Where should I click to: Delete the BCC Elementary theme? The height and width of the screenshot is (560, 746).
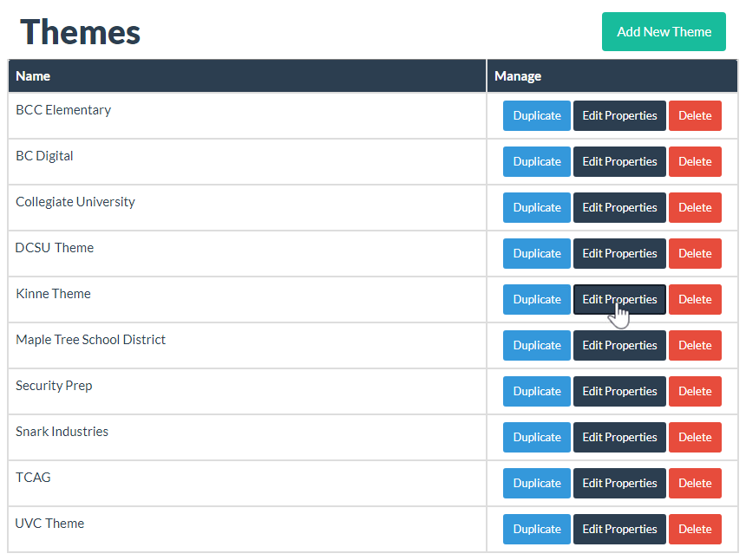click(695, 115)
